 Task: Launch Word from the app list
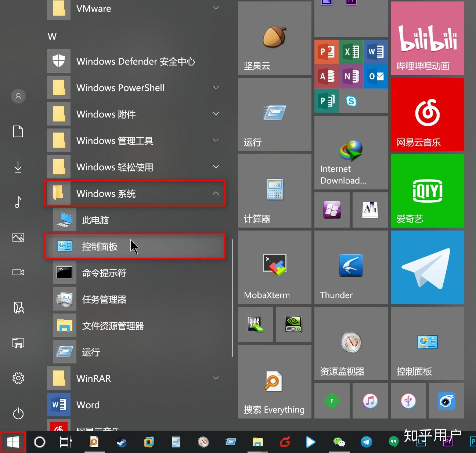coord(135,405)
